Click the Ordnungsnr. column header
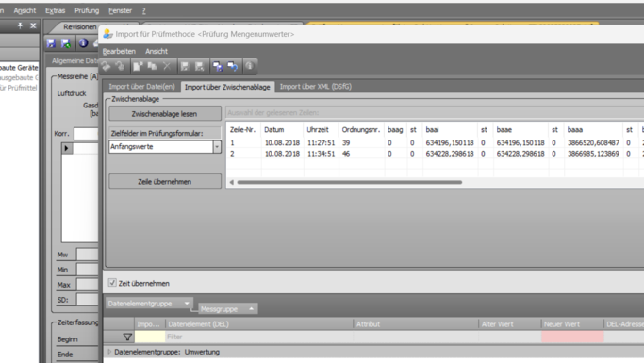The image size is (644, 363). [x=361, y=130]
